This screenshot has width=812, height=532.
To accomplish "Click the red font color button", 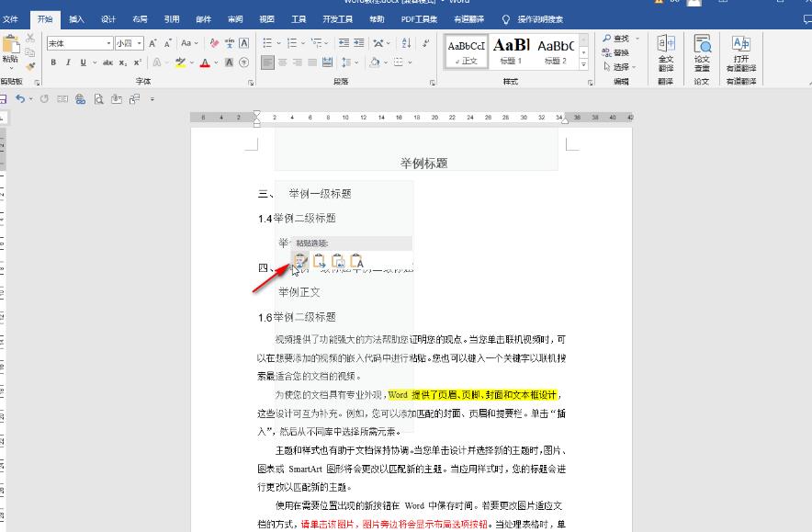I will [x=204, y=62].
